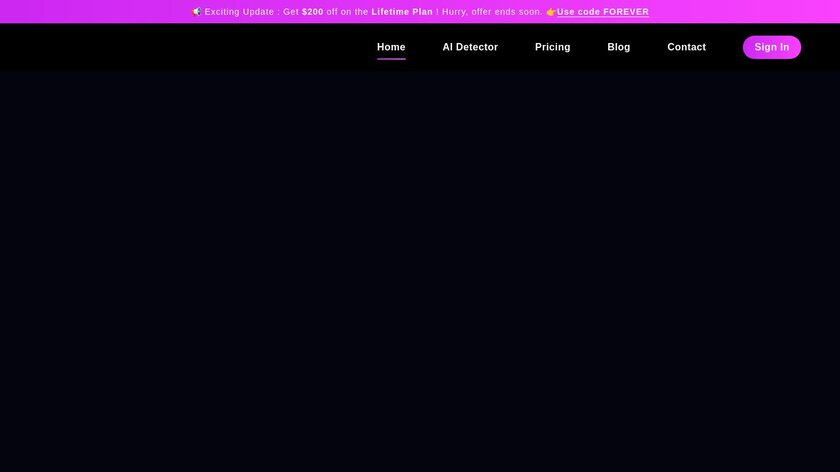Click the Sign In button
Screen dimensions: 840x472
click(x=771, y=47)
